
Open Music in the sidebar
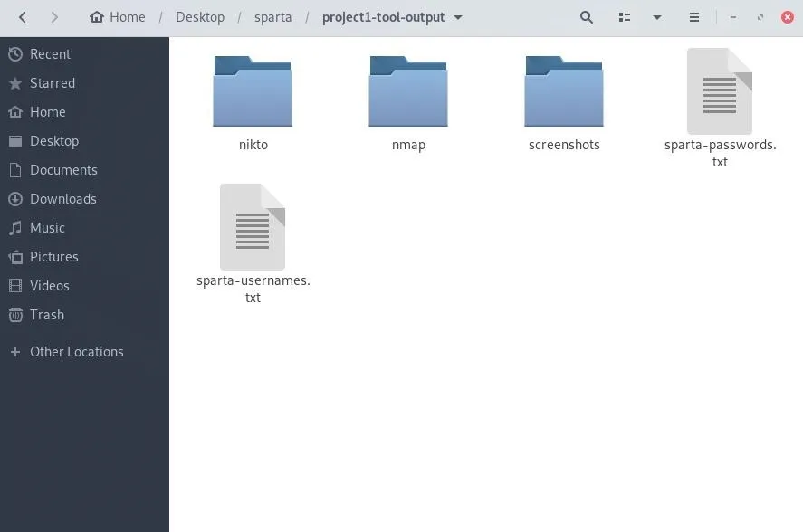[84, 227]
